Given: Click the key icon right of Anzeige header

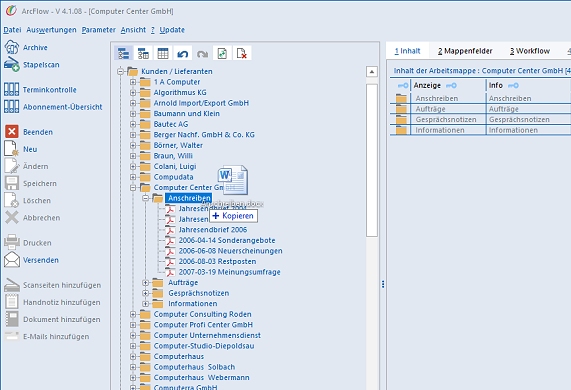Looking at the screenshot, I should click(x=451, y=85).
